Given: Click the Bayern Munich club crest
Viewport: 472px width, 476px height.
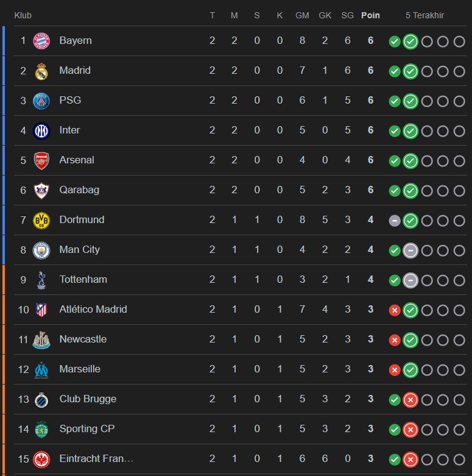Looking at the screenshot, I should coord(41,41).
